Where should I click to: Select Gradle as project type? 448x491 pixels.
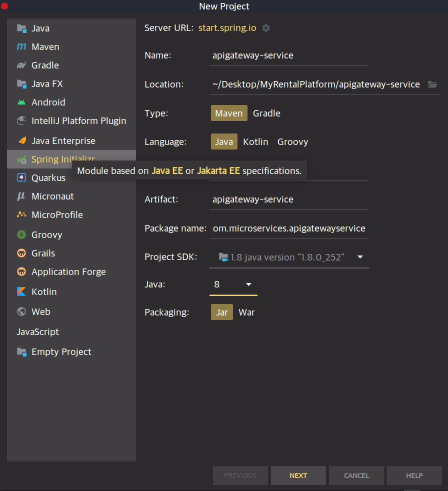266,113
